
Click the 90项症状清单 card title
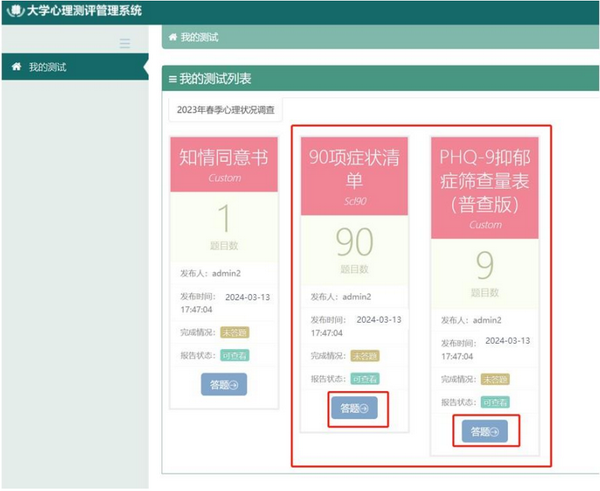pos(354,166)
